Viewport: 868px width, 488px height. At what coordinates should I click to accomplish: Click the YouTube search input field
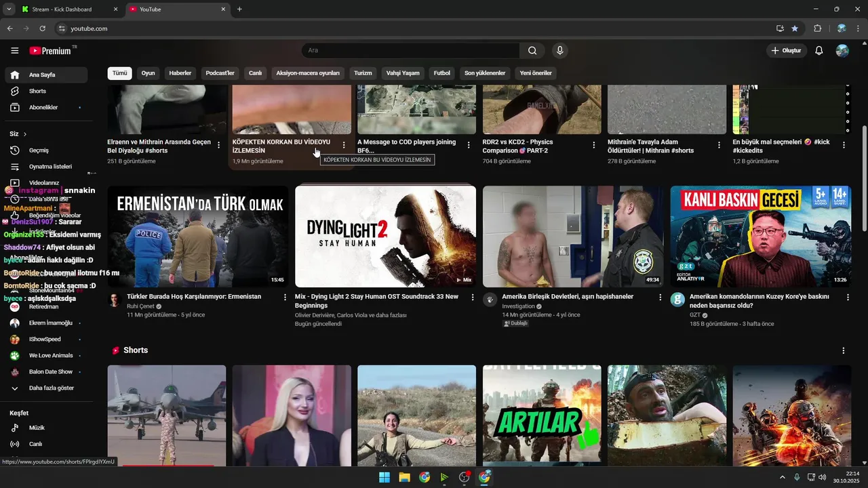tap(411, 50)
